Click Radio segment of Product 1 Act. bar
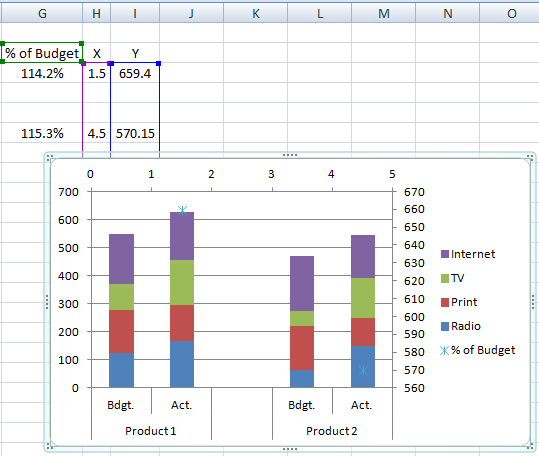Screen dimensions: 539x456 pyautogui.click(x=182, y=364)
